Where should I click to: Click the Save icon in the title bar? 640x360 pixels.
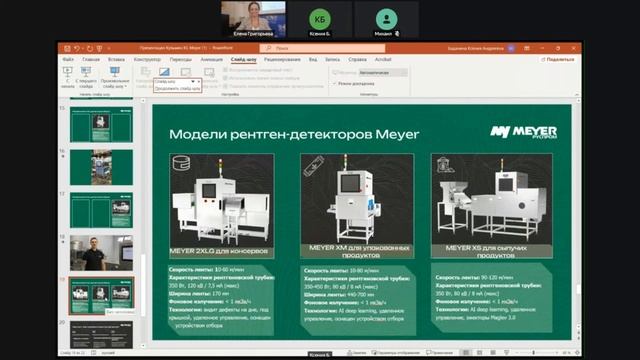tap(67, 48)
